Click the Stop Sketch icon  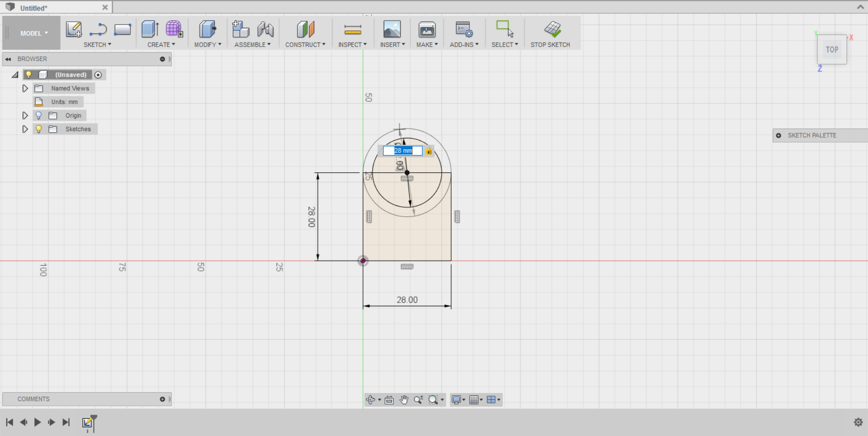(552, 29)
